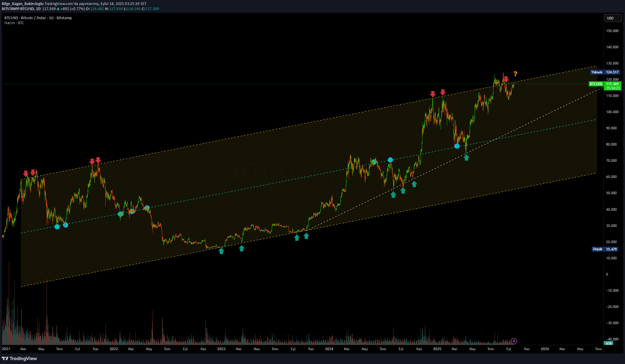The width and height of the screenshot is (625, 364).
Task: Select the green up arrow below April 2025 low
Action: click(466, 158)
